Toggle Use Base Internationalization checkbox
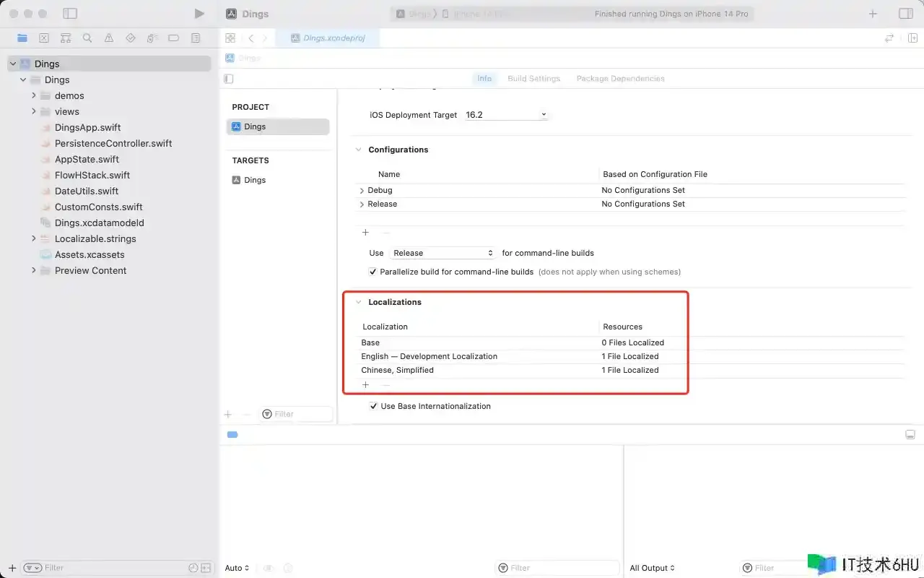 373,406
